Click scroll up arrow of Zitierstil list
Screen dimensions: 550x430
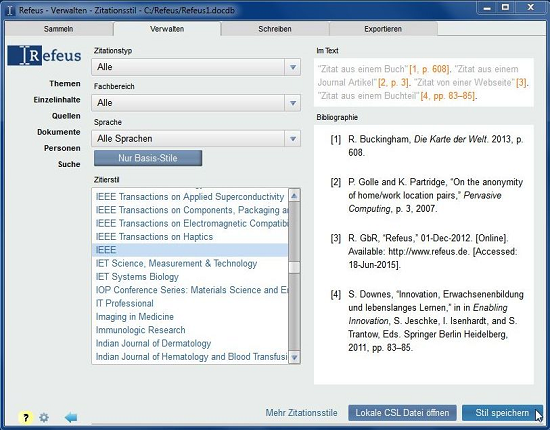294,196
